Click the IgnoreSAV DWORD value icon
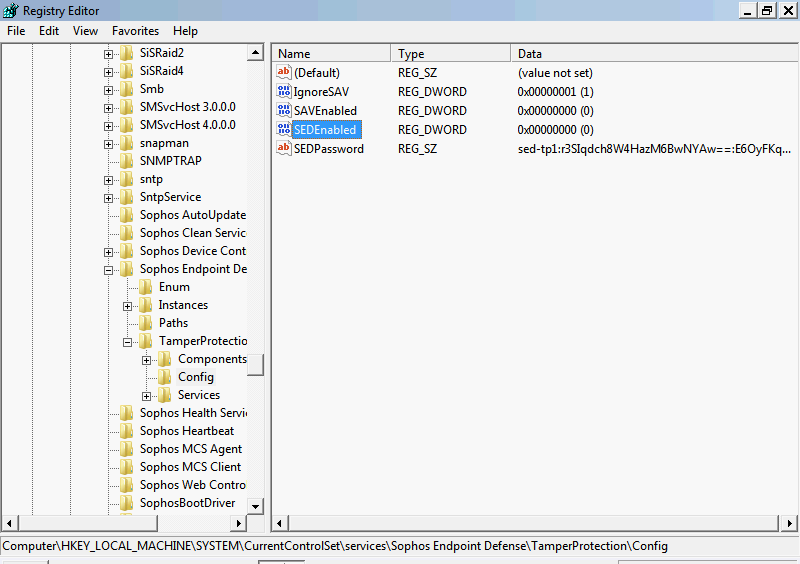Screen dimensions: 800x564 tap(284, 91)
